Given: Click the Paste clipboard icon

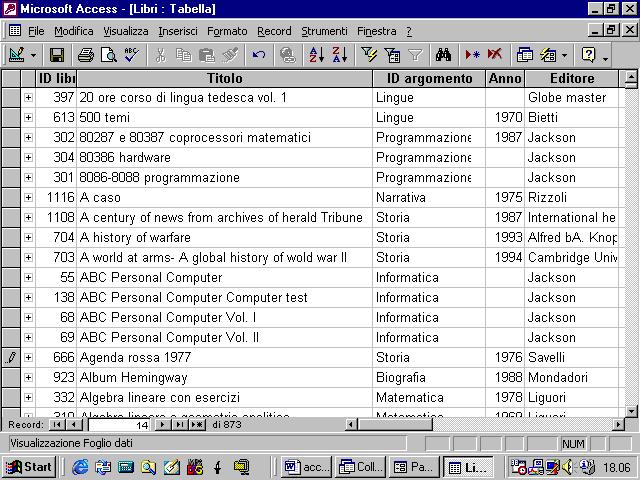Looking at the screenshot, I should 207,55.
